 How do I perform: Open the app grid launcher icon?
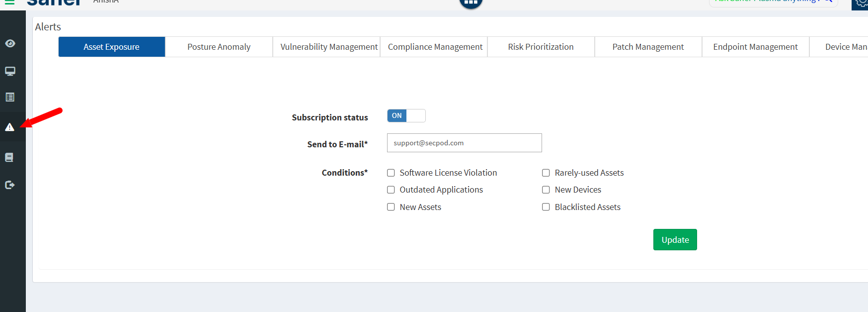(471, 2)
